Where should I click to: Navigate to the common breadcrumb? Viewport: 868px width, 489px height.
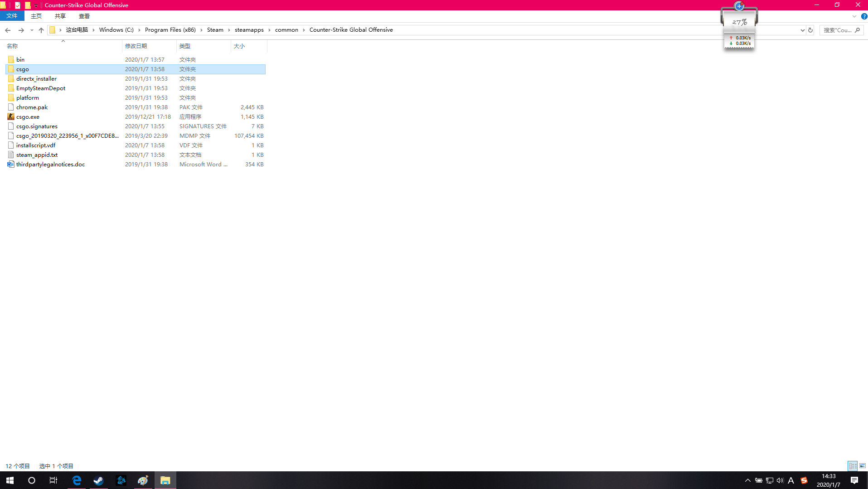tap(286, 30)
